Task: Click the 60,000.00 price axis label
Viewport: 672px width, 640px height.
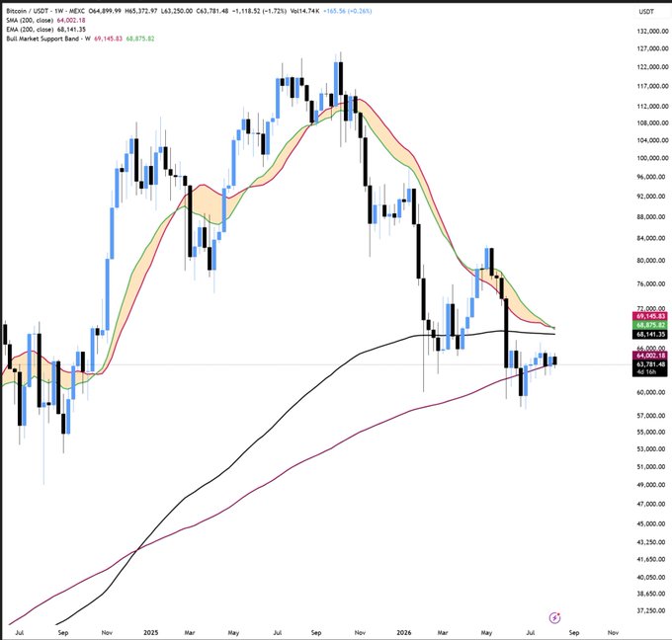Action: tap(652, 392)
